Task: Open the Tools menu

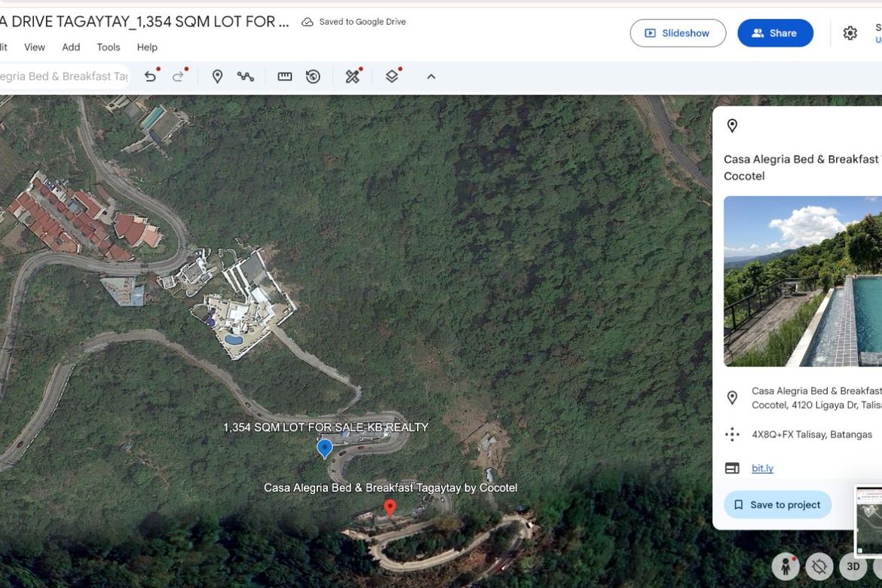Action: point(109,47)
